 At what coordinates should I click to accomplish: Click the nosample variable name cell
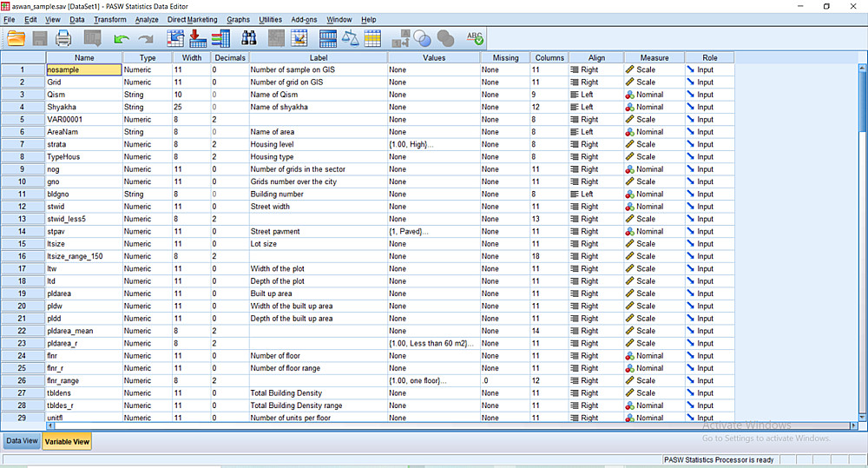click(84, 69)
